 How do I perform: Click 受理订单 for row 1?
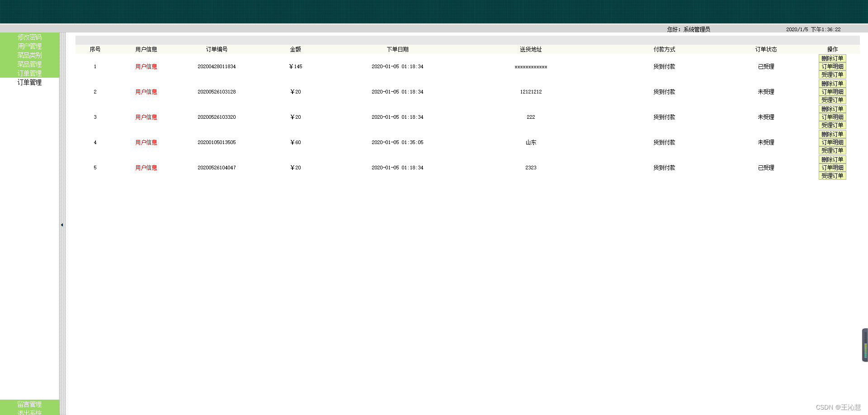(x=832, y=75)
